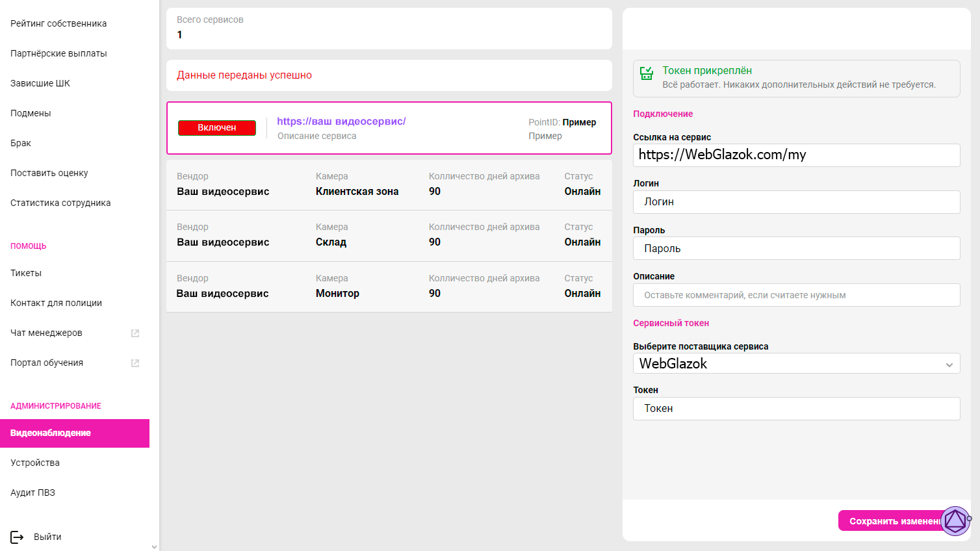Open the https://ваш видеосервис/ link
The height and width of the screenshot is (551, 980).
[x=341, y=122]
